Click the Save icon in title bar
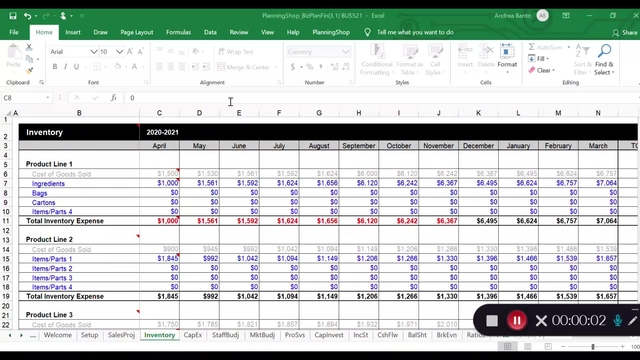Image resolution: width=640 pixels, height=360 pixels. pos(13,16)
